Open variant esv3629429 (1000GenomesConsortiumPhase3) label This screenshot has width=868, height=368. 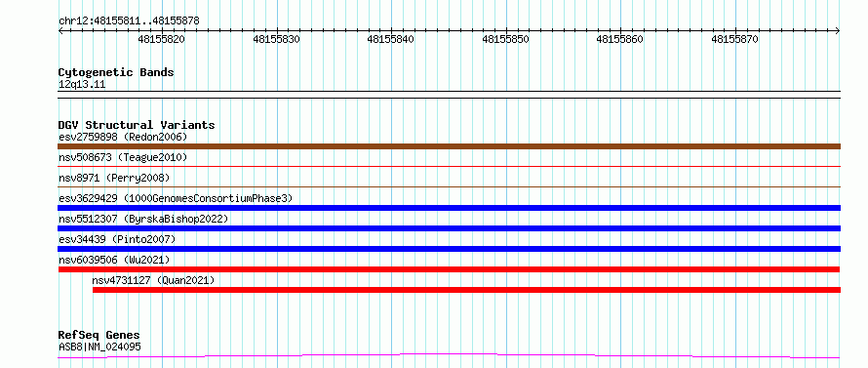(176, 198)
